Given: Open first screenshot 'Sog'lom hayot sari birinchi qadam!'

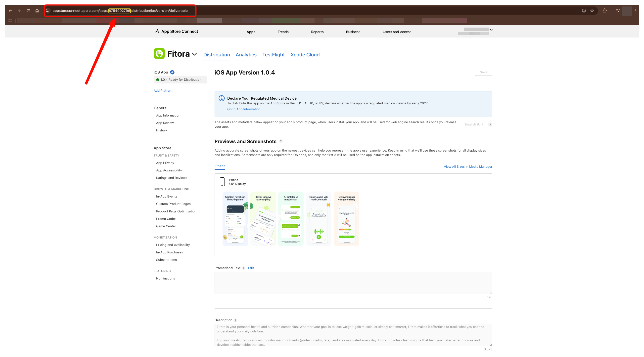Looking at the screenshot, I should click(x=235, y=219).
